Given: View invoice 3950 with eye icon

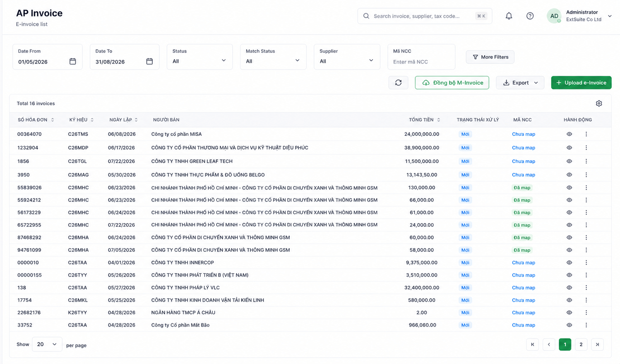Looking at the screenshot, I should (x=569, y=175).
